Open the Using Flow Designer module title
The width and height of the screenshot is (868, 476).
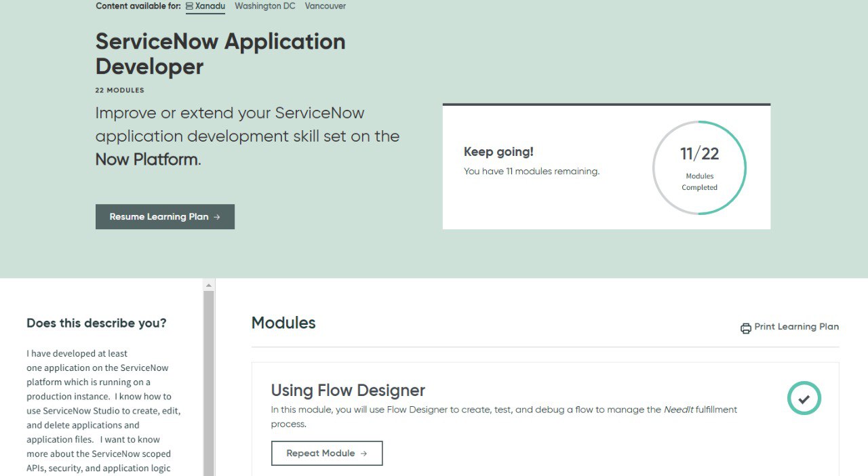[348, 391]
